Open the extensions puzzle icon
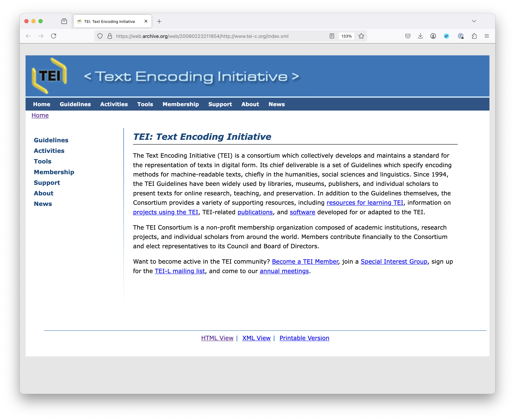The image size is (515, 420). click(474, 36)
